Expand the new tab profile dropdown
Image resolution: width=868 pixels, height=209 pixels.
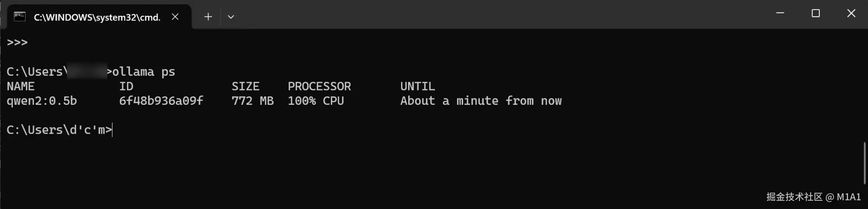(231, 17)
